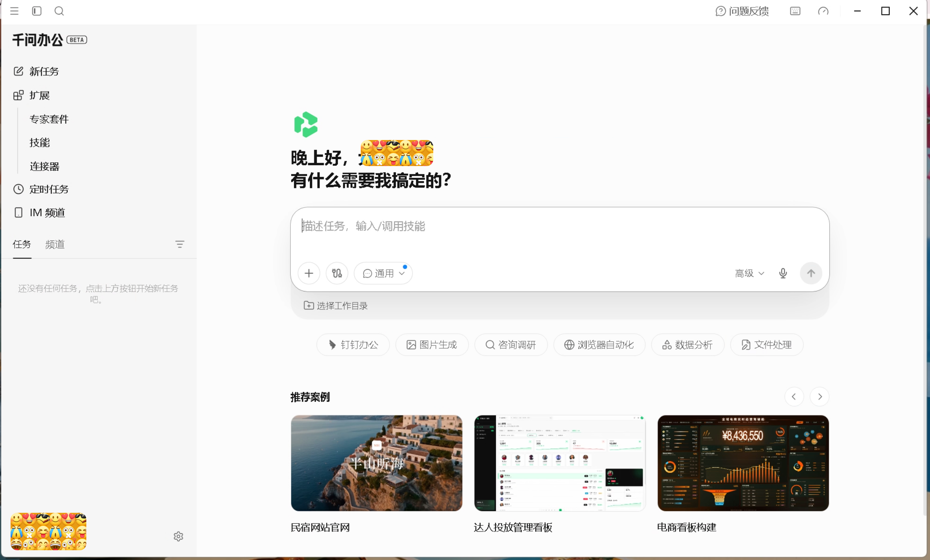Open 技能 skills page
Image resolution: width=930 pixels, height=560 pixels.
point(39,142)
